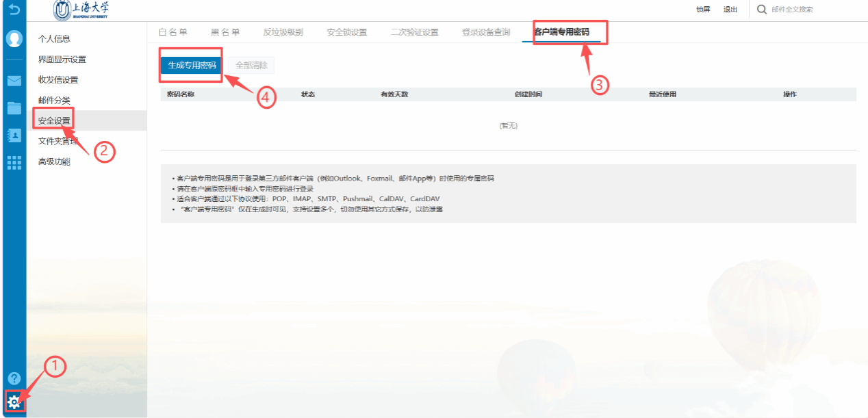868x418 pixels.
Task: Click the 退出 logout link
Action: click(x=730, y=10)
